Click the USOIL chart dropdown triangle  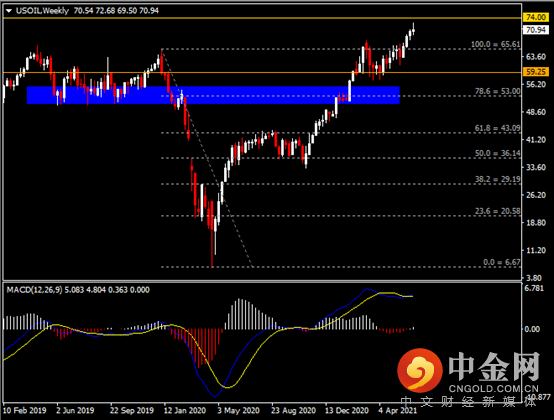9,11
